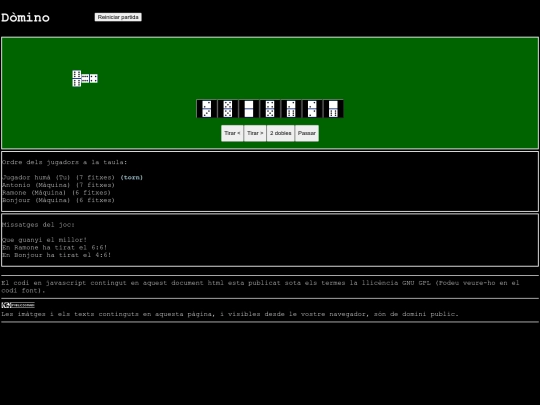Click the 'domini public' images notice text
Image resolution: width=540 pixels, height=405 pixels.
pyautogui.click(x=230, y=314)
